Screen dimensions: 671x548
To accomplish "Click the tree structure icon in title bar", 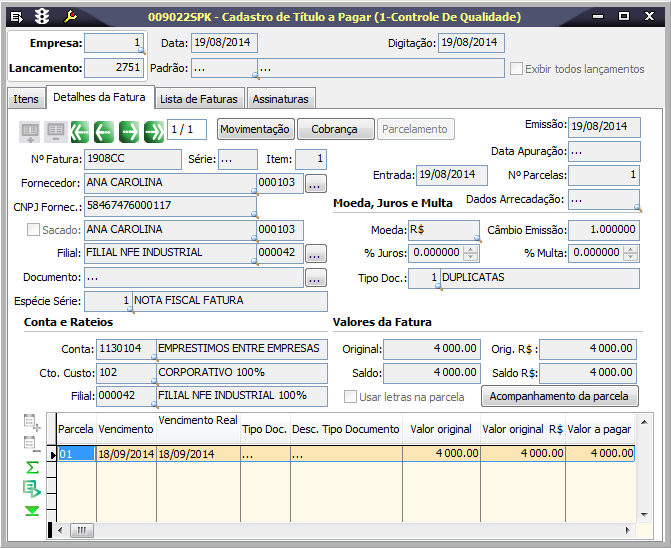I will pos(42,17).
